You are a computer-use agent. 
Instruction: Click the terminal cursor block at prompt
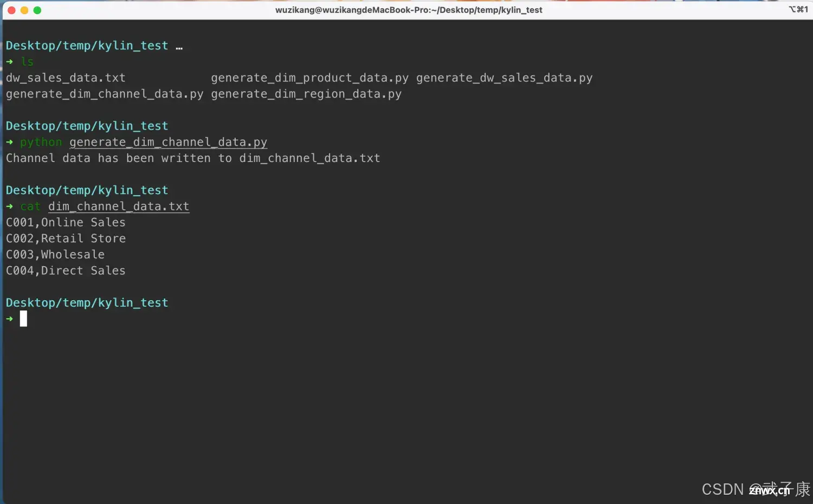click(23, 319)
